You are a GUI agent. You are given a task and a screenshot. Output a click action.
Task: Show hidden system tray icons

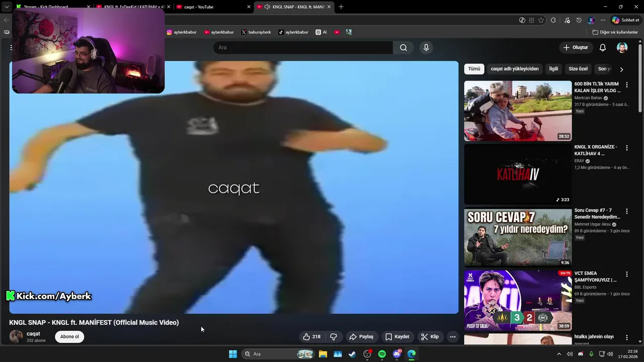tap(558, 354)
